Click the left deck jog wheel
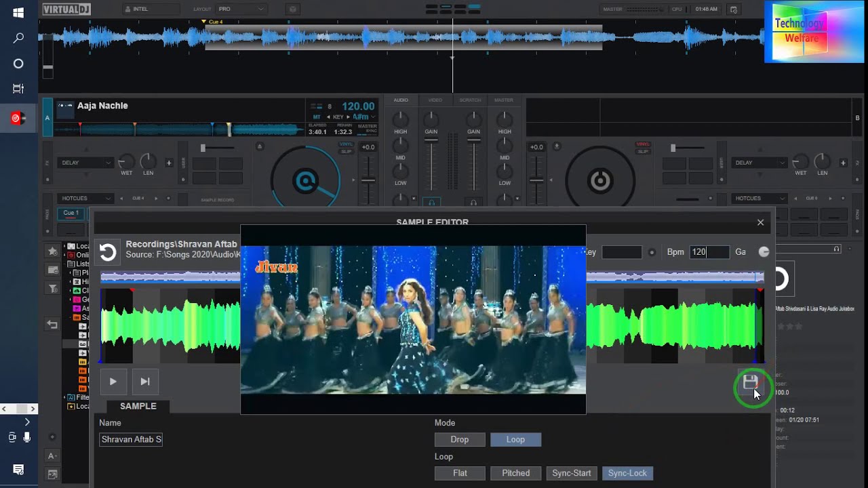Screen dimensions: 868x488 click(x=305, y=180)
